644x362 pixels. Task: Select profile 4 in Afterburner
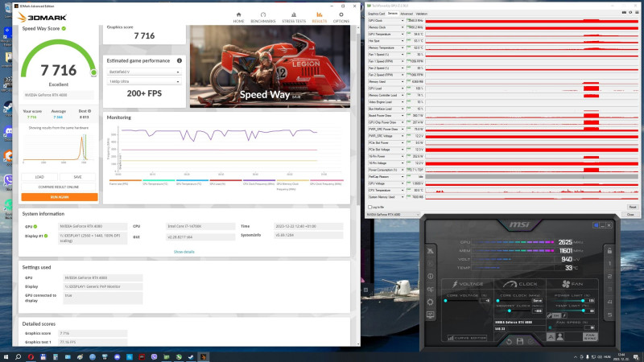(x=609, y=302)
